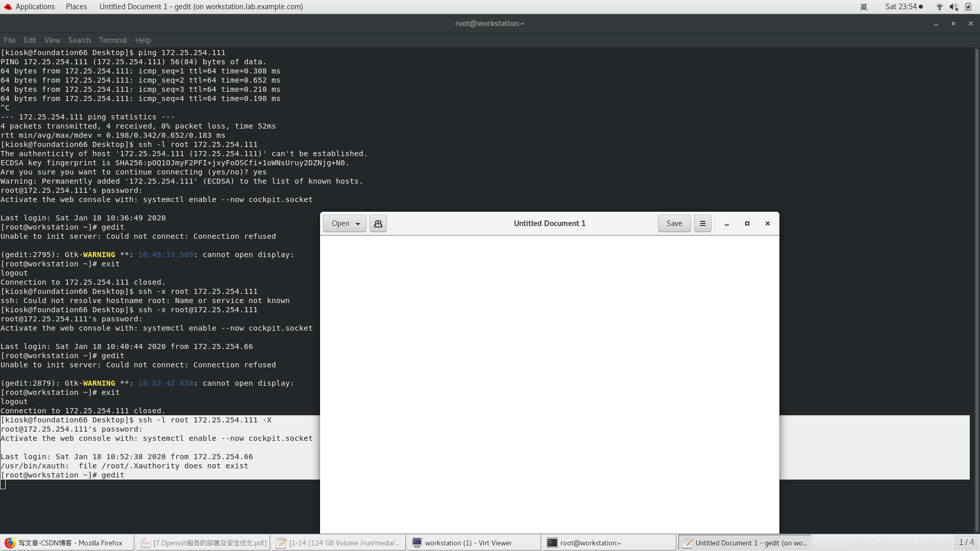Click the Wi-Fi network status icon
This screenshot has width=980, height=551.
click(940, 7)
